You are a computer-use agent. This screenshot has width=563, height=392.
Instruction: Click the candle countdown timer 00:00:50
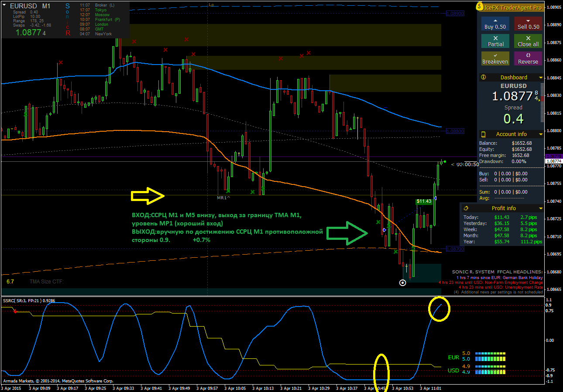click(x=467, y=164)
